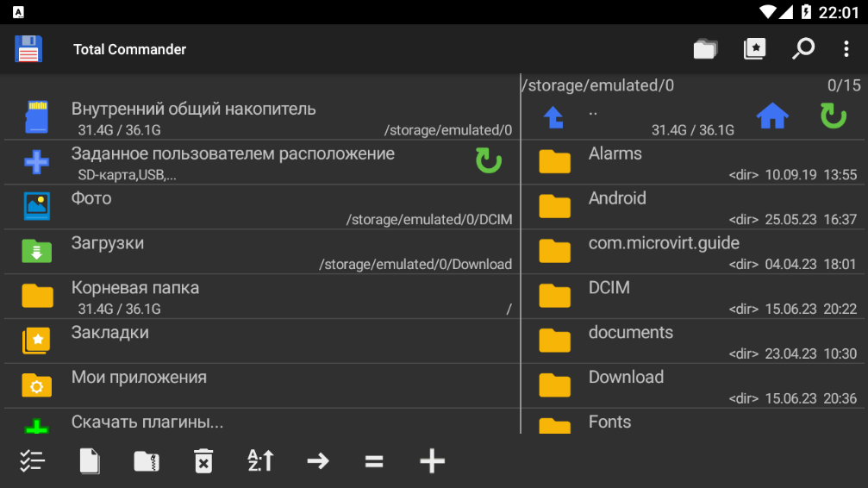Open bookmarks star icon in top bar

tap(754, 49)
